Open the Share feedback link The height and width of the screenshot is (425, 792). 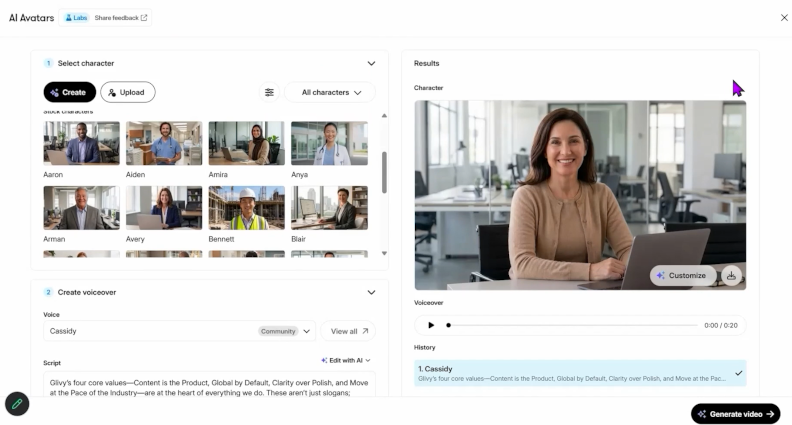click(x=121, y=18)
